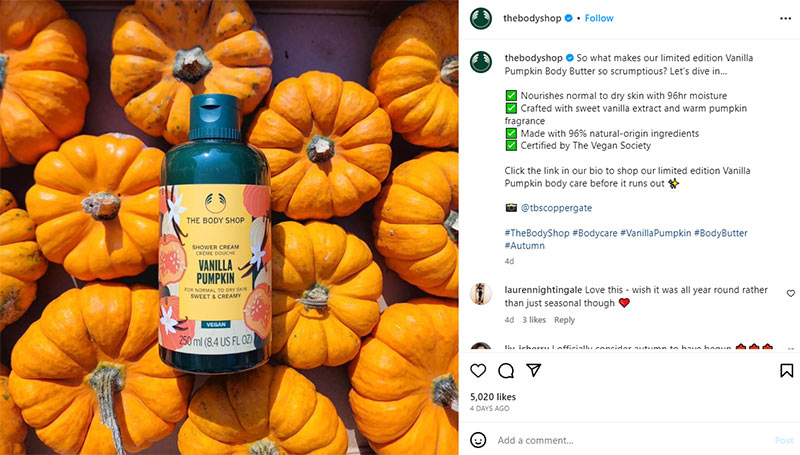800x455 pixels.
Task: Open the emoji picker in comment box
Action: (478, 440)
